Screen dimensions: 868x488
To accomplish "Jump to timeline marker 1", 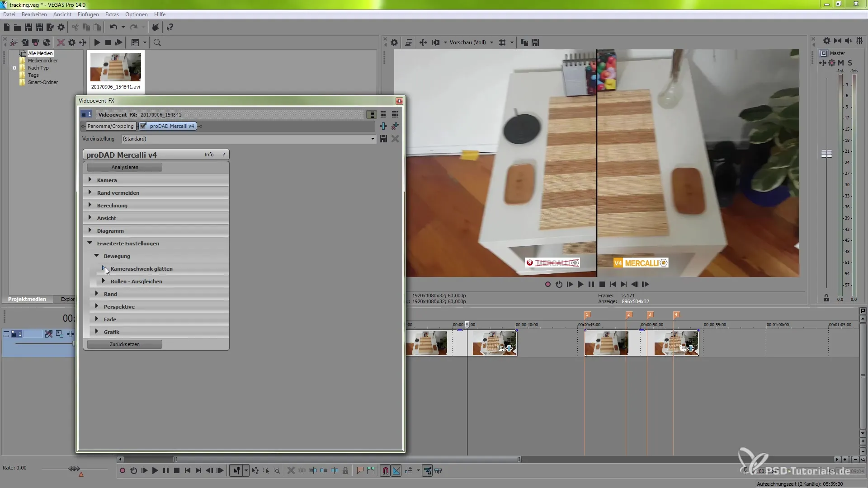I will click(x=587, y=314).
